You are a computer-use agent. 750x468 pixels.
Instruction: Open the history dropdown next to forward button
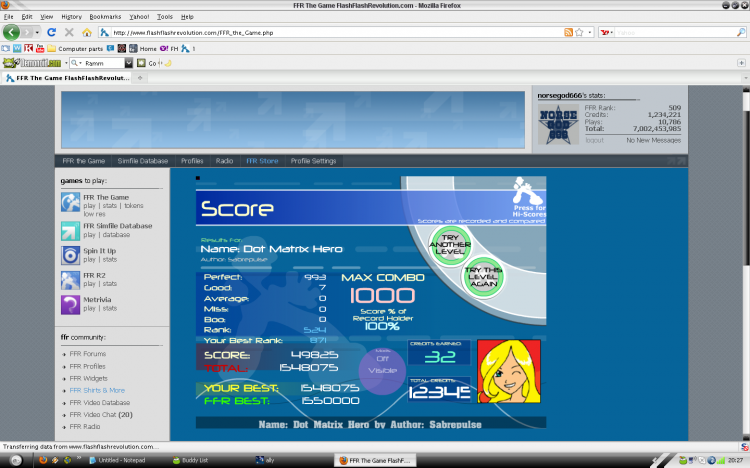(x=37, y=33)
